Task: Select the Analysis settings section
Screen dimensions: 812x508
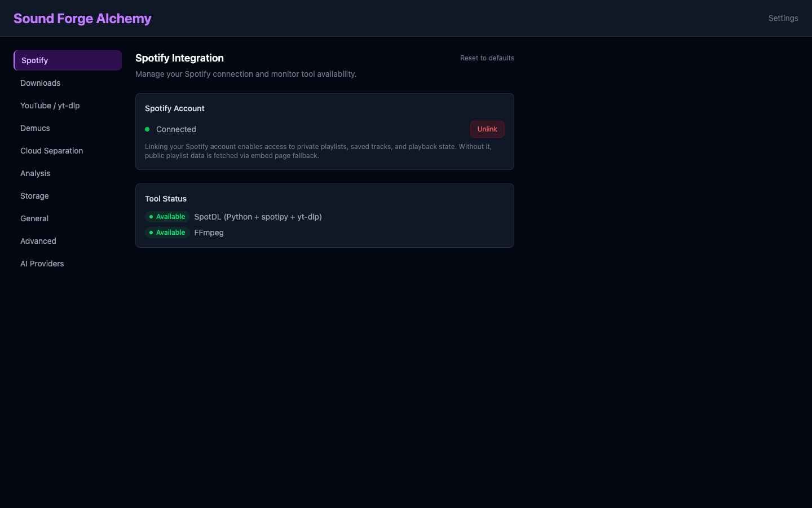Action: coord(35,173)
